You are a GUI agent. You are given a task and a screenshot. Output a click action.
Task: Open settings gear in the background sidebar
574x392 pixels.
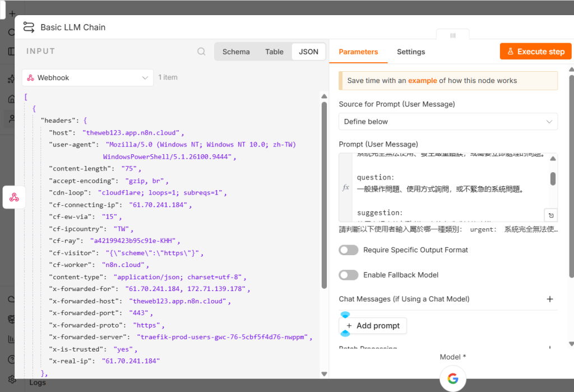[12, 379]
